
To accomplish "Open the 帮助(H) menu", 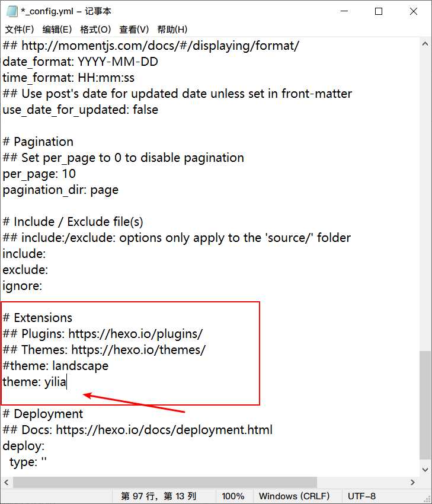I will [x=172, y=29].
